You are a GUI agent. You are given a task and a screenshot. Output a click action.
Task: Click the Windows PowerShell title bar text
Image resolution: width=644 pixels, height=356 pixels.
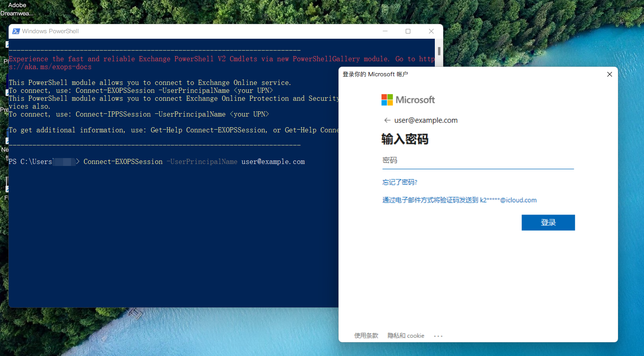point(51,31)
